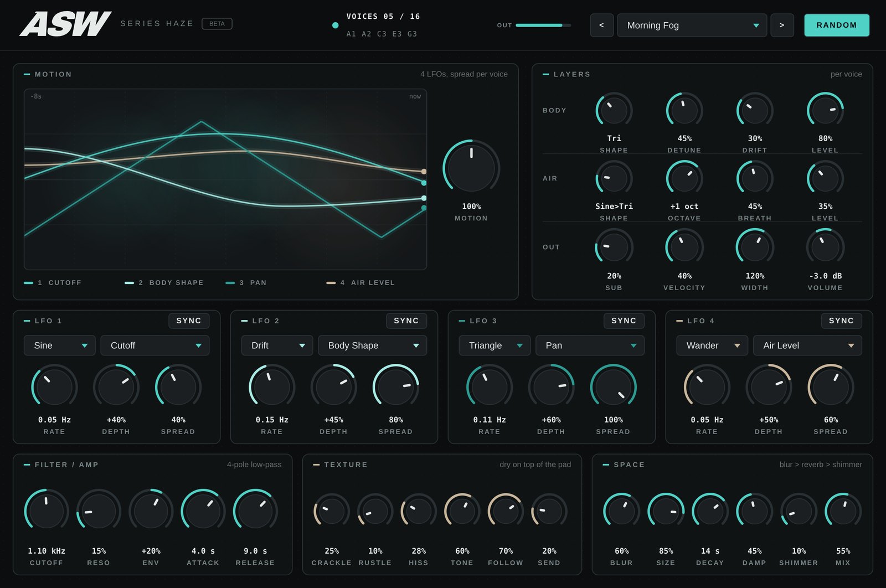Click the WIDTH knob
This screenshot has height=588, width=886.
[x=755, y=247]
